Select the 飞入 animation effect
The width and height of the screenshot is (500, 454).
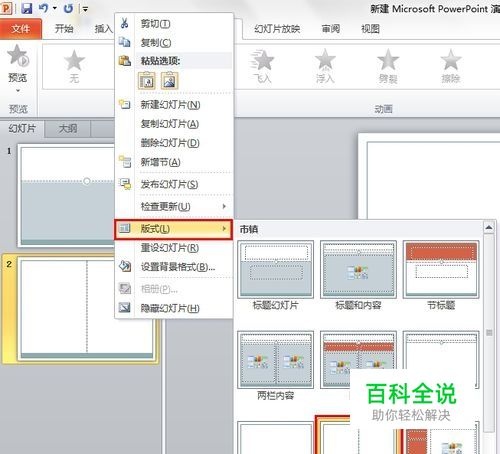pos(263,66)
